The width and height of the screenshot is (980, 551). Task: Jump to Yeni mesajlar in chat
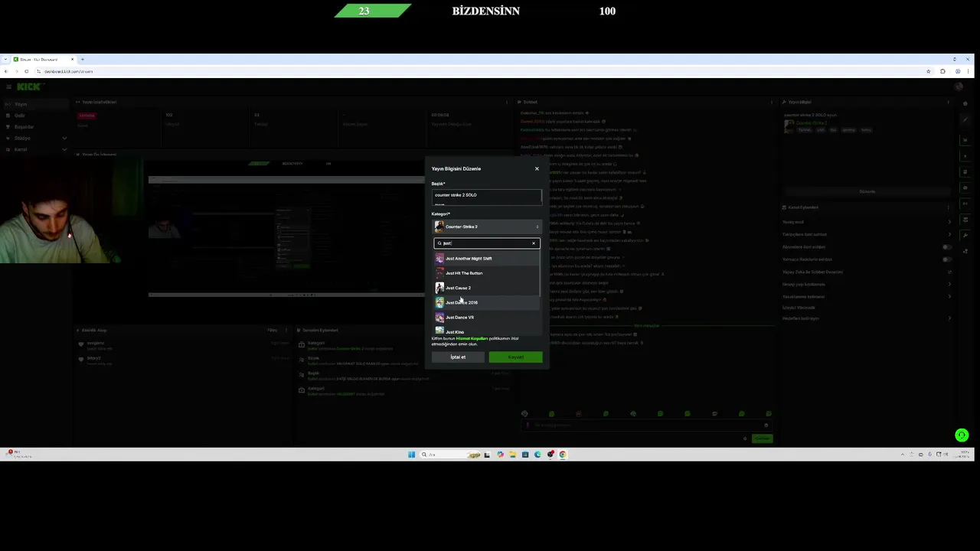coord(647,326)
